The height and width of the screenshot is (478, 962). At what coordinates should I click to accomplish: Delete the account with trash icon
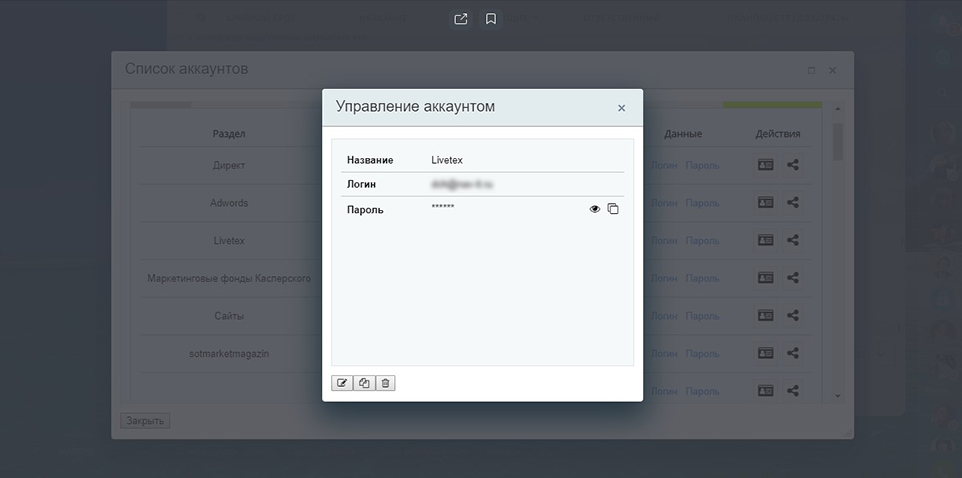point(385,383)
